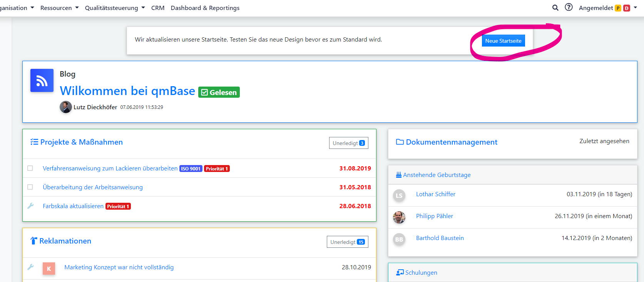Click the red D user badge

(627, 8)
